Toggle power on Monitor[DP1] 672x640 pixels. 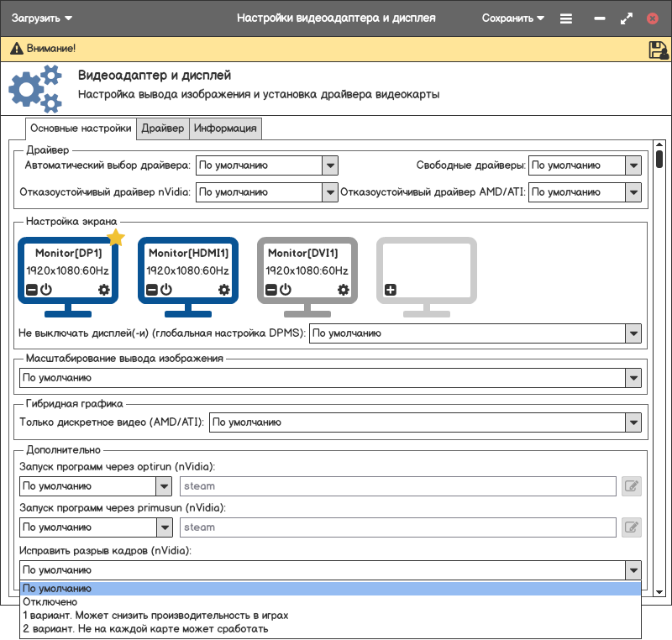[x=46, y=290]
